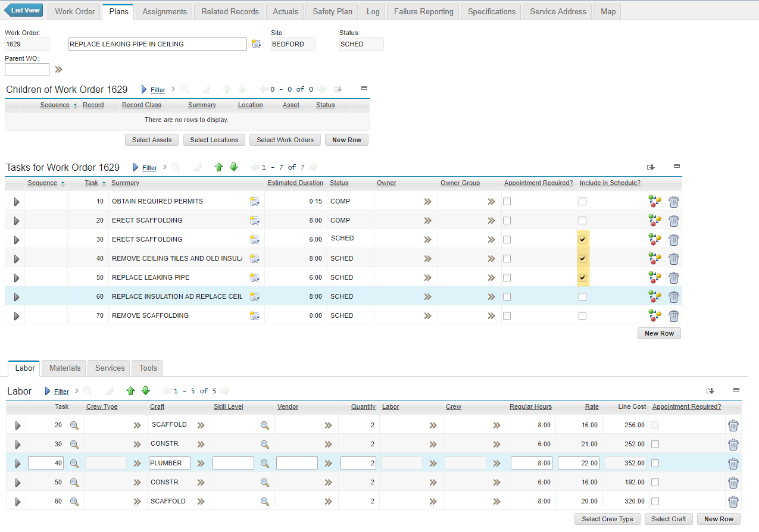Viewport: 759px width, 532px height.
Task: Go to previous task with green up arrow
Action: pos(218,167)
